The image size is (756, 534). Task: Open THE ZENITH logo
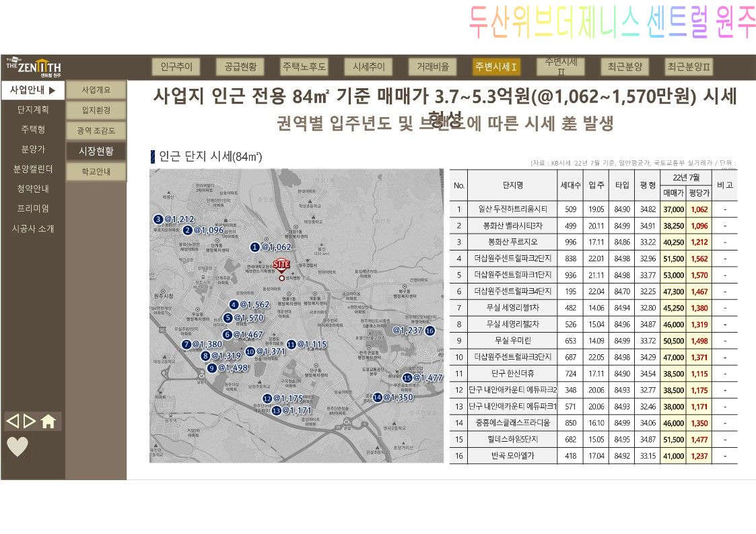(x=33, y=67)
